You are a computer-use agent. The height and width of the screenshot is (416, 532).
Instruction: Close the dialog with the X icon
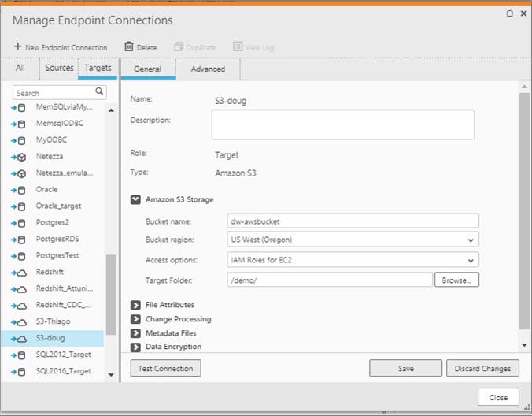(523, 13)
